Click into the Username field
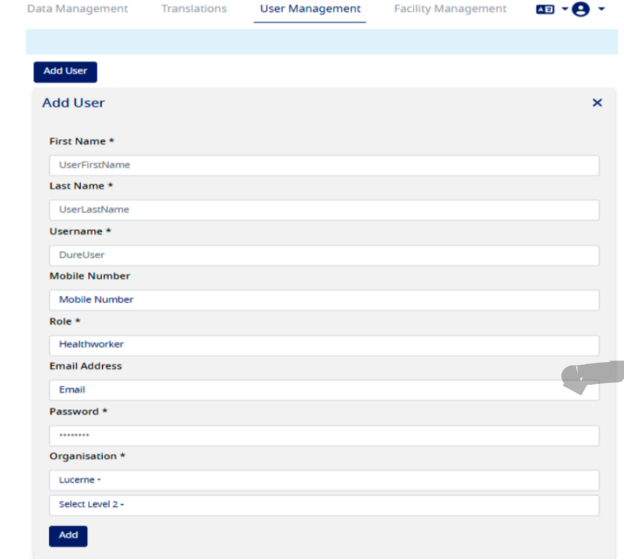 point(324,255)
